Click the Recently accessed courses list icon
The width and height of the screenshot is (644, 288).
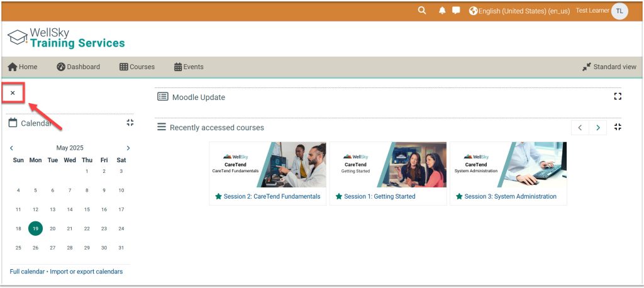click(x=162, y=127)
